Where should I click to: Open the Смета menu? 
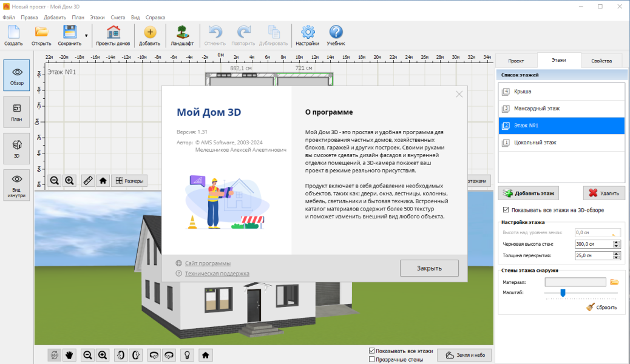tap(118, 17)
